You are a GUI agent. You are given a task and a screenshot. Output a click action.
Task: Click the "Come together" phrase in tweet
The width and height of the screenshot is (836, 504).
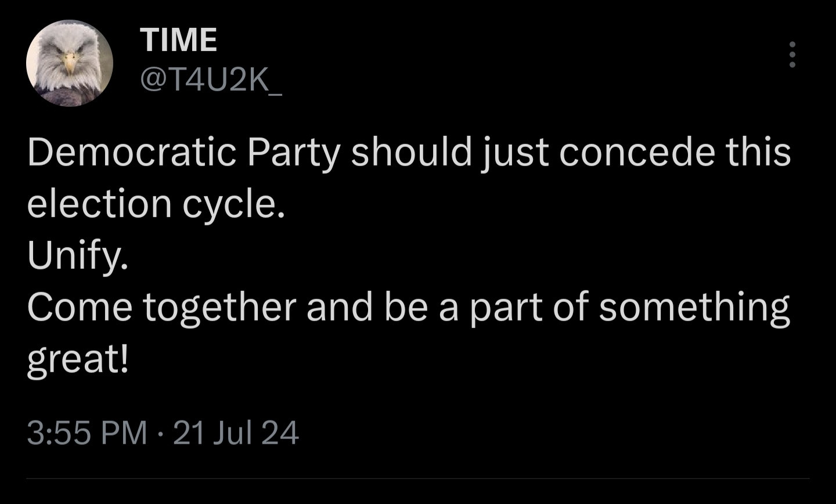tap(161, 307)
